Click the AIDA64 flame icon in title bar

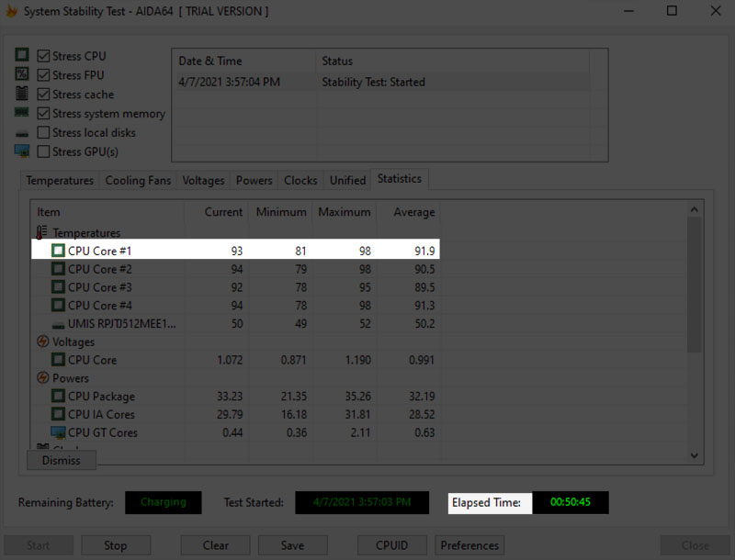pos(11,11)
